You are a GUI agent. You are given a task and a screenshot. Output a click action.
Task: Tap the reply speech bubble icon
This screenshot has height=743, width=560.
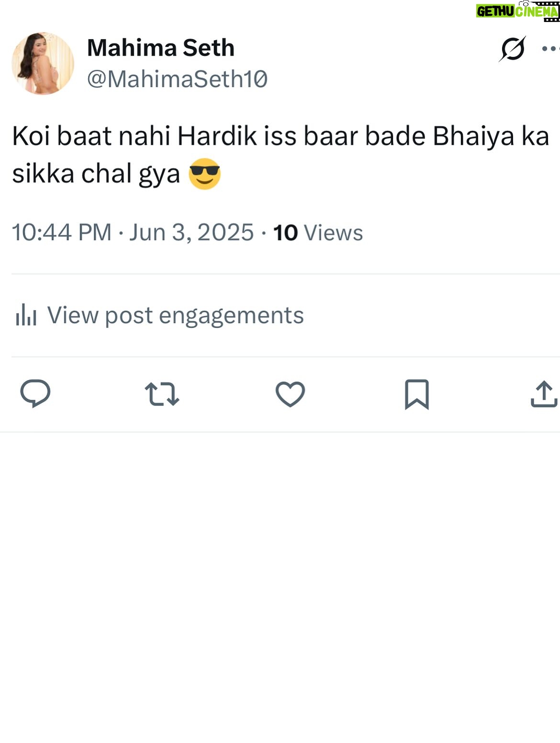pyautogui.click(x=35, y=394)
